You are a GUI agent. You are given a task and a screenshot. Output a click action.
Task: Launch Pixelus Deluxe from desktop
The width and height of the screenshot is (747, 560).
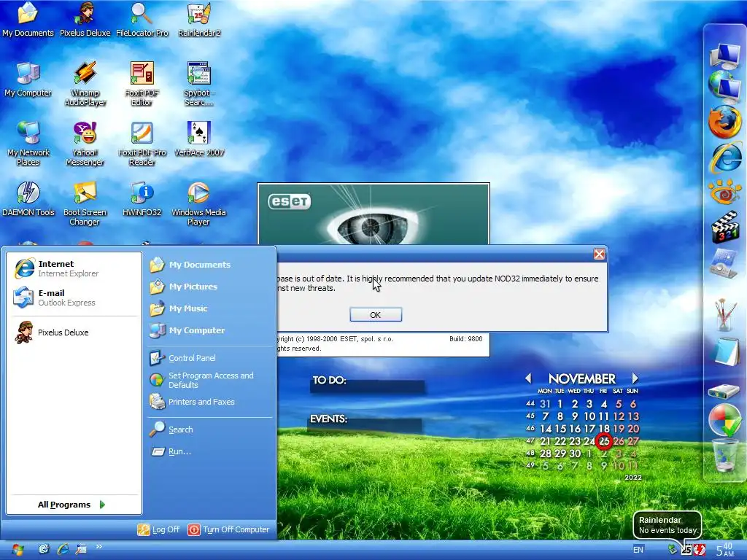(x=85, y=20)
